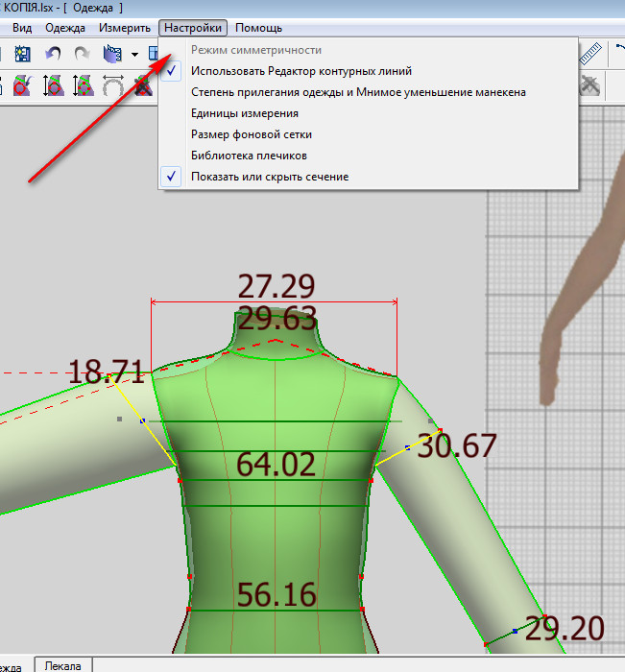Open the dropdown arrow beside the film-strip icon
Viewport: 625px width, 672px height.
(134, 54)
